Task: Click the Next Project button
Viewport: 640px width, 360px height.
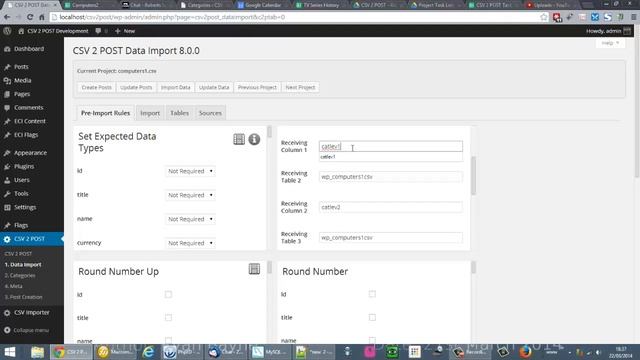Action: click(x=300, y=87)
